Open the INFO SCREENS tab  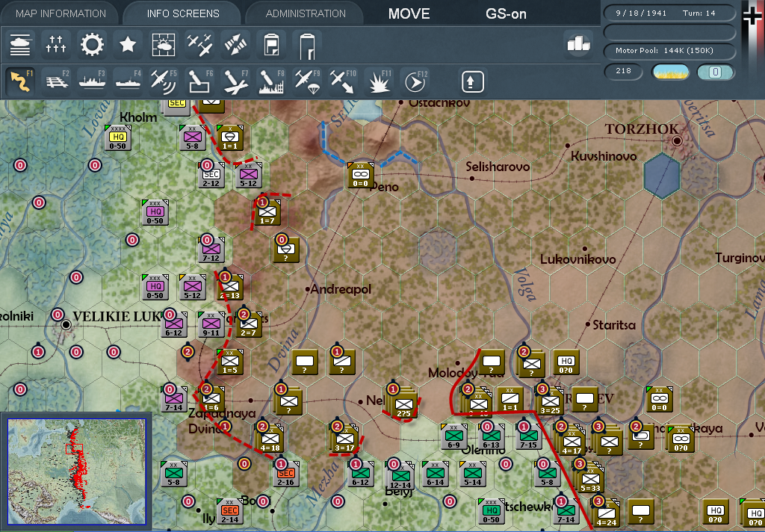tap(183, 13)
